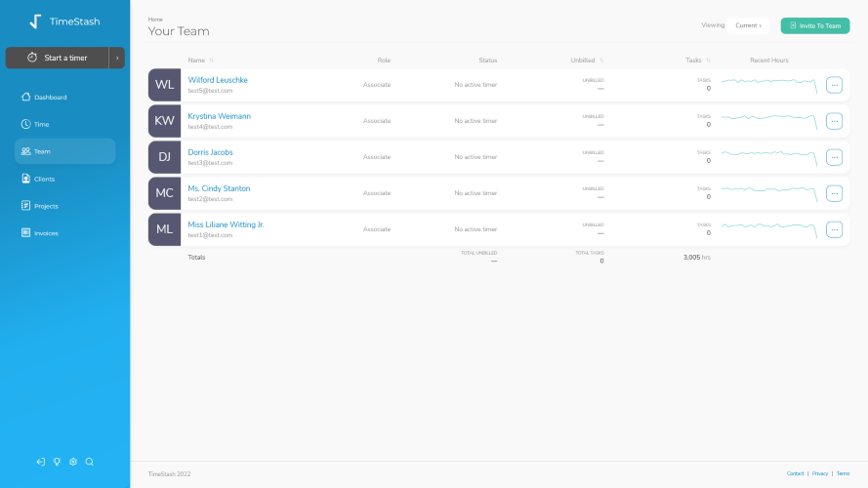This screenshot has width=868, height=488.
Task: Click the MC avatar
Action: (164, 193)
